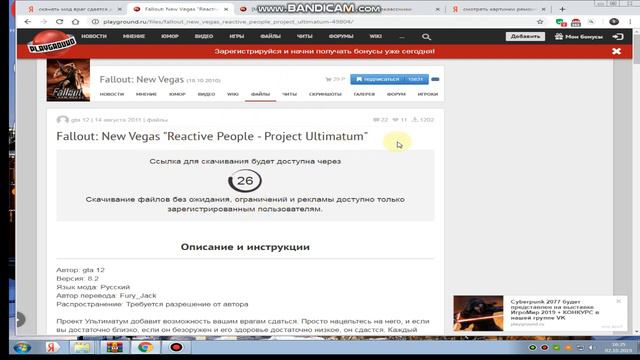The height and width of the screenshot is (360, 640).
Task: Expand the more menu dots in header
Action: (402, 37)
